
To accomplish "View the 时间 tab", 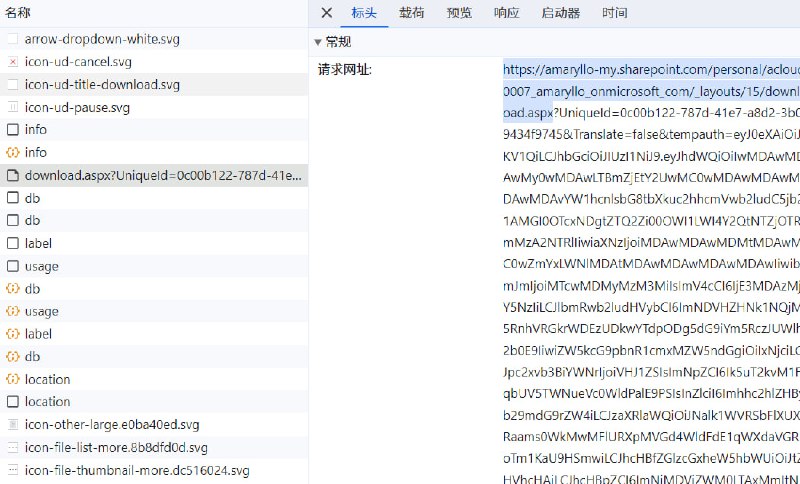I will (x=615, y=13).
